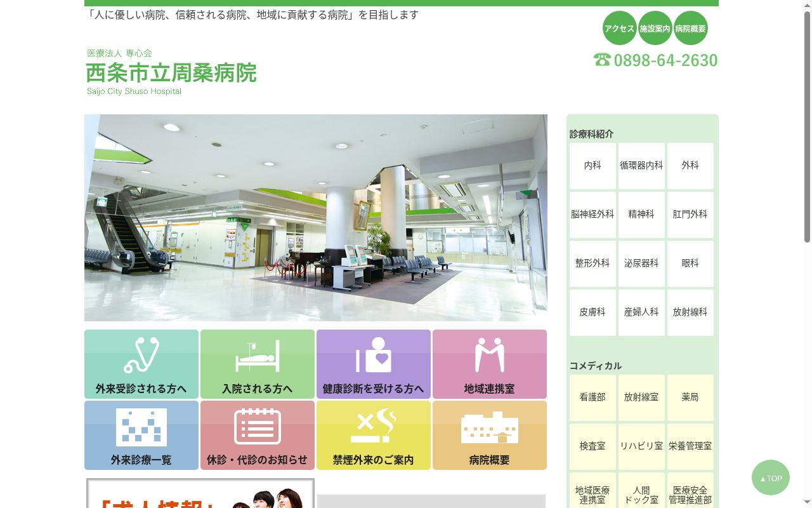
Task: Click the 求人情報 recruitment banner image
Action: point(200,493)
